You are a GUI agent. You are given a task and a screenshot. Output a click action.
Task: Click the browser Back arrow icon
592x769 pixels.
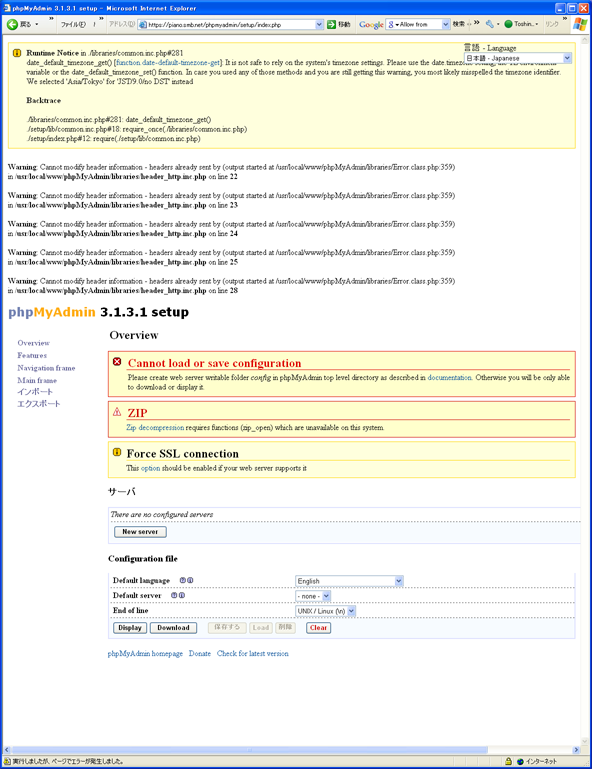[12, 24]
